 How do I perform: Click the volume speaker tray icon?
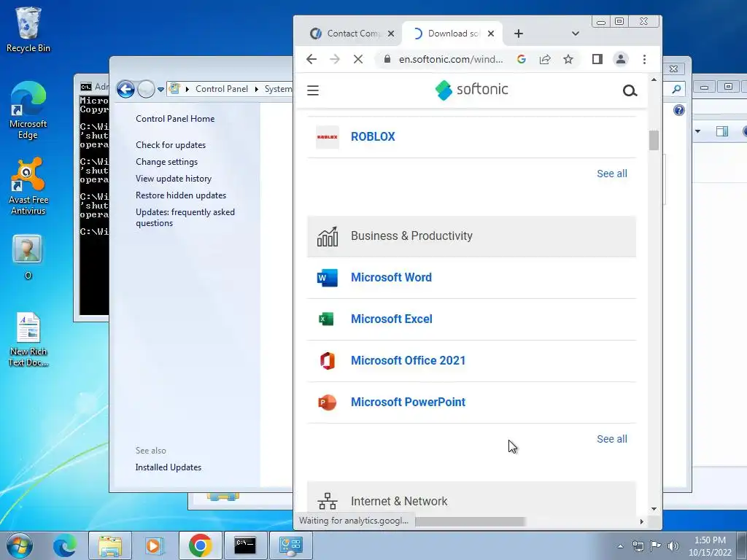pyautogui.click(x=673, y=546)
